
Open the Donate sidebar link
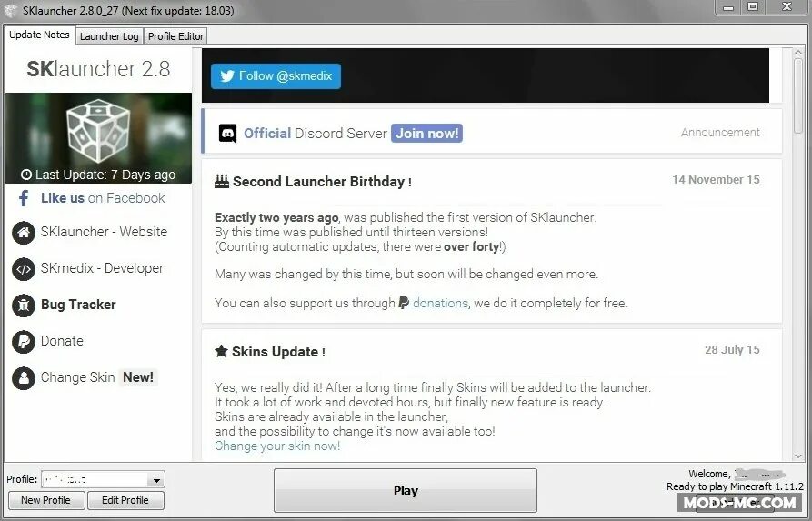coord(62,341)
